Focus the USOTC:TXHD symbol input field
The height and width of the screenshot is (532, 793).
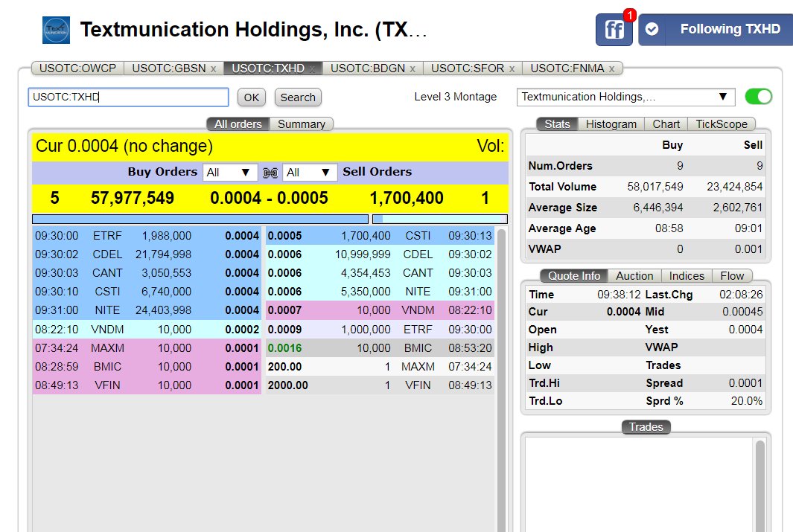(129, 97)
